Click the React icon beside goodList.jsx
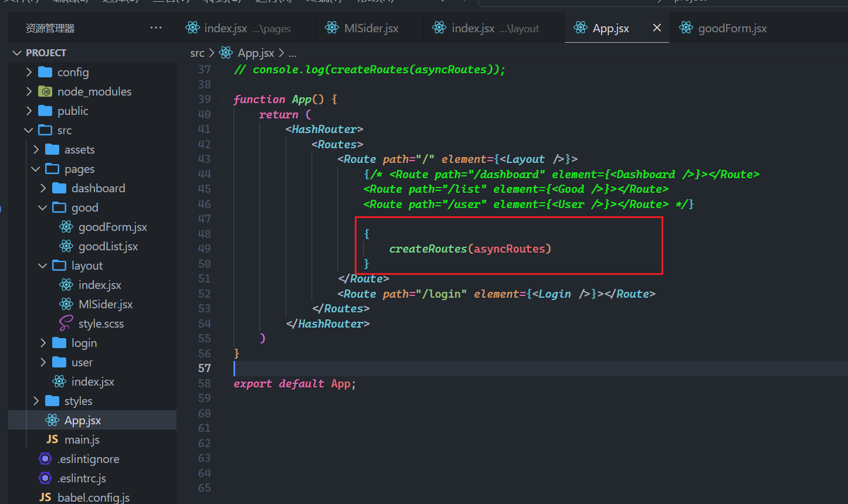The height and width of the screenshot is (504, 848). coord(66,246)
